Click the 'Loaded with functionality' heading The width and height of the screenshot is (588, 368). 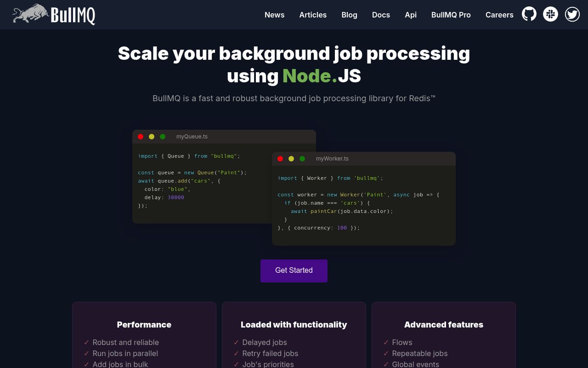coord(294,325)
